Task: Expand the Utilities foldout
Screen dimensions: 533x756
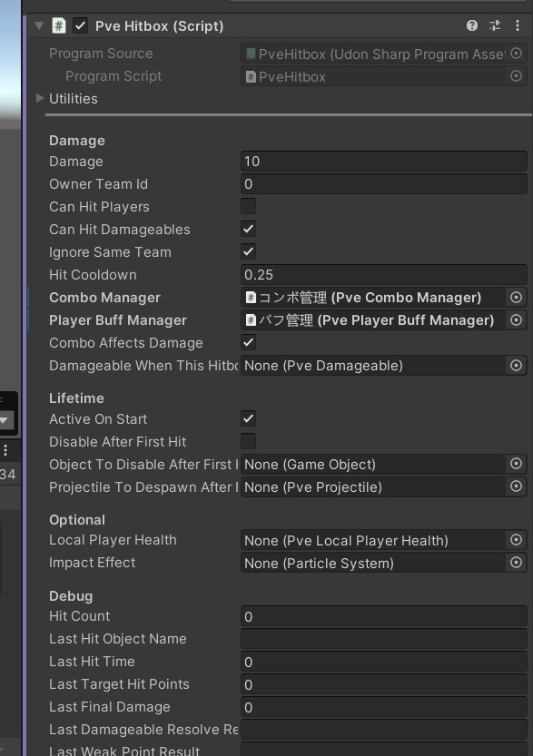Action: (40, 98)
